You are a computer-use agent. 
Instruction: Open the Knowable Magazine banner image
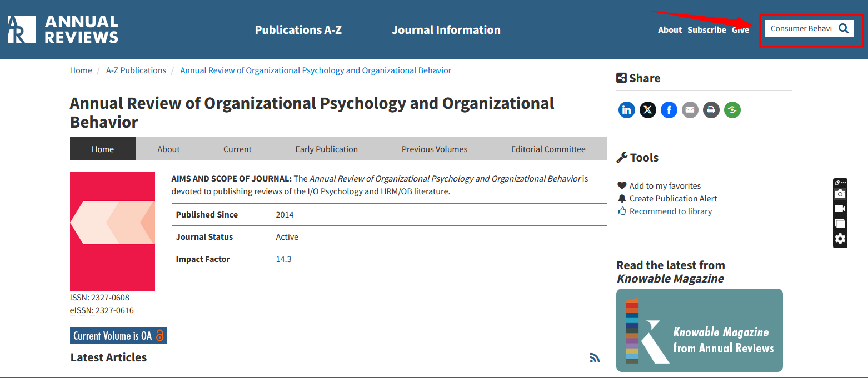pos(699,330)
